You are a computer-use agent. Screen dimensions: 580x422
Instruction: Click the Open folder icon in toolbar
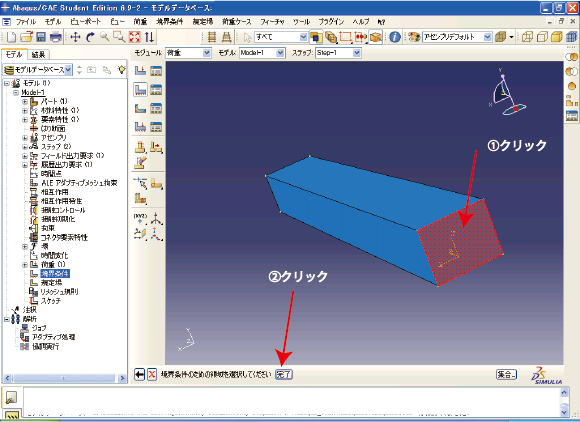click(x=27, y=37)
